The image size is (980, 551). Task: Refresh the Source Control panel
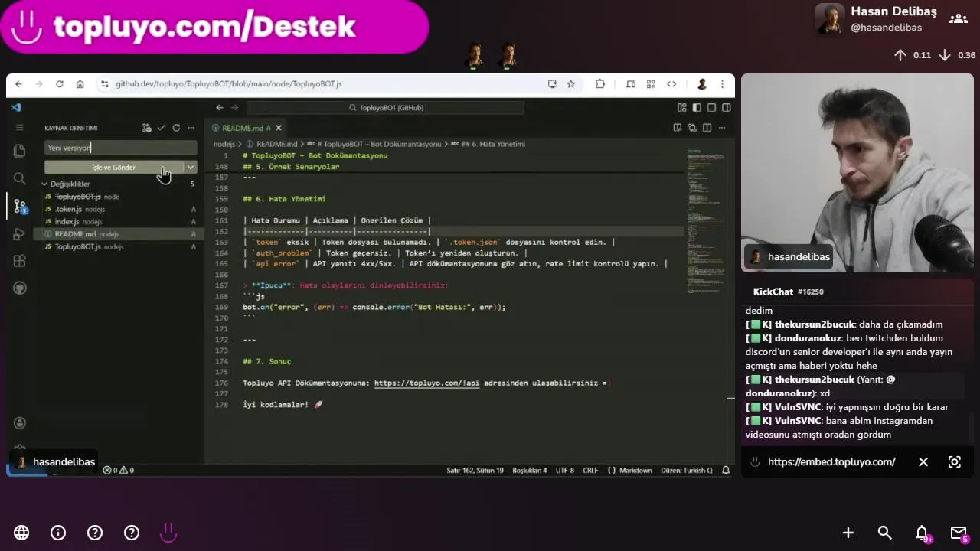[176, 128]
